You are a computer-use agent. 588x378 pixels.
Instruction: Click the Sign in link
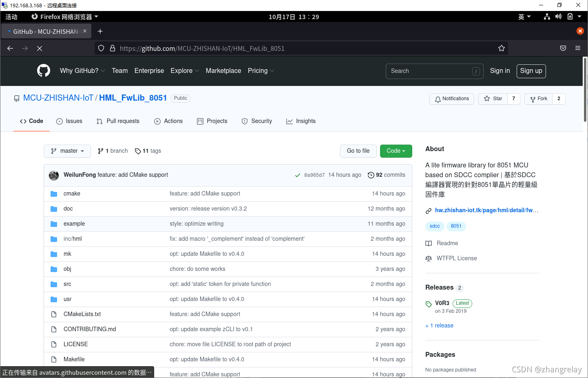click(500, 70)
